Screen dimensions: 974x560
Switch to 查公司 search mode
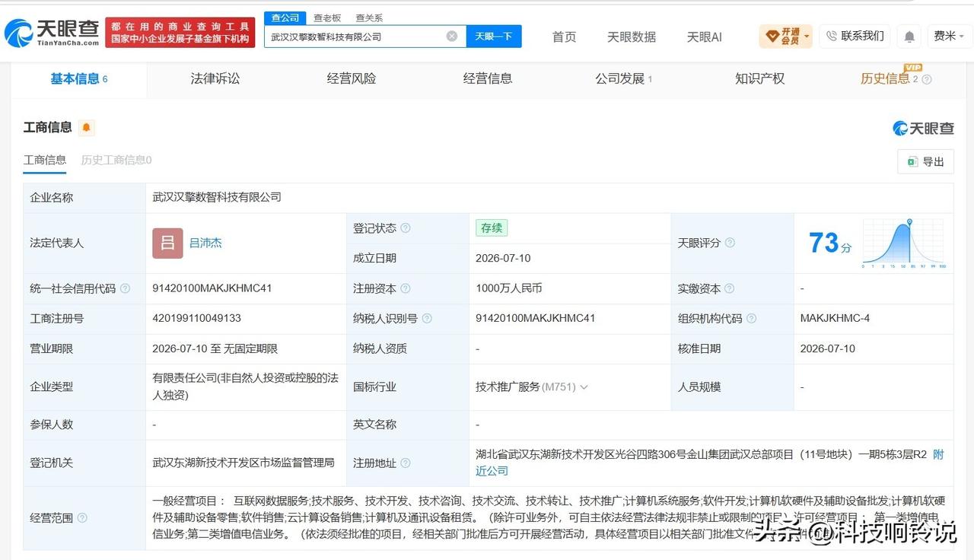(x=285, y=17)
